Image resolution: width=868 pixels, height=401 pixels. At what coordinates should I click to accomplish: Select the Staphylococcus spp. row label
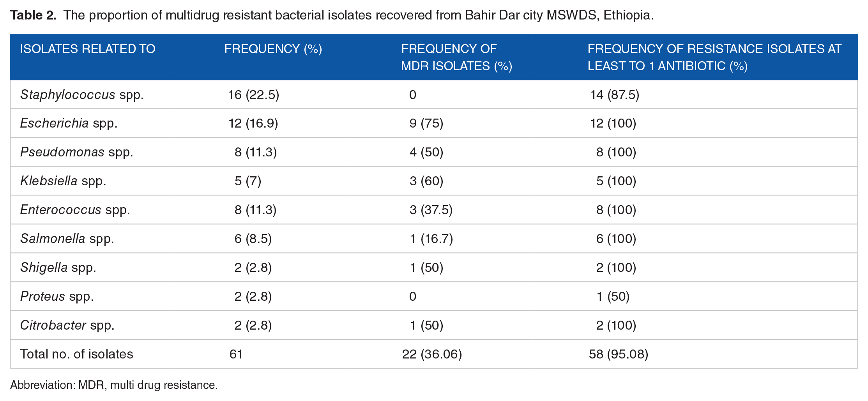[82, 95]
